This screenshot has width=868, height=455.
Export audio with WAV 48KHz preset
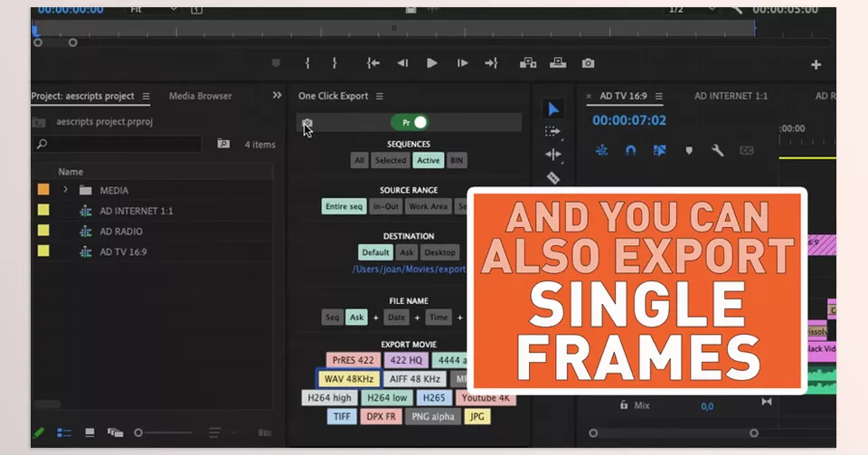coord(349,379)
